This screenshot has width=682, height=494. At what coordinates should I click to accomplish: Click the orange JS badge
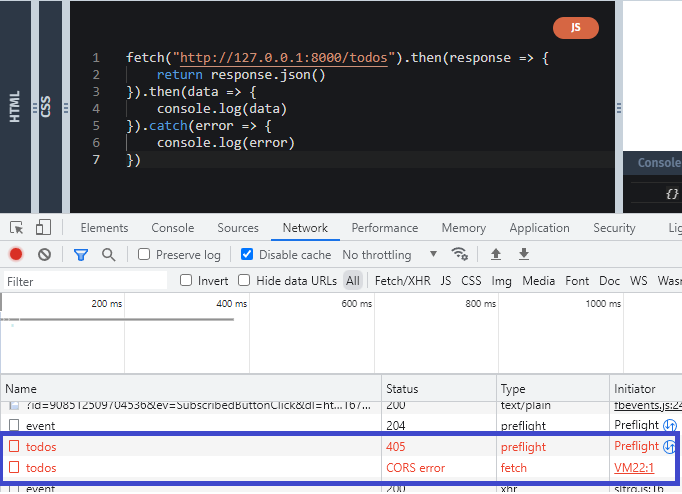click(x=575, y=28)
